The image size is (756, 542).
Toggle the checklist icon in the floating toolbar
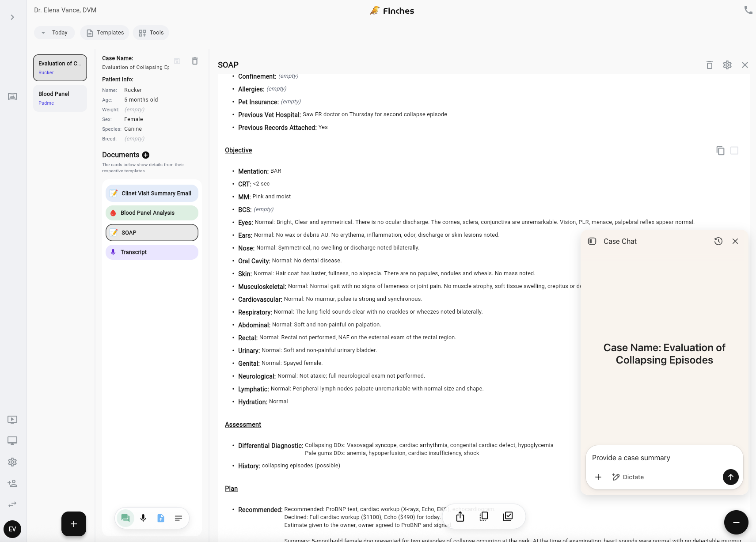click(508, 516)
